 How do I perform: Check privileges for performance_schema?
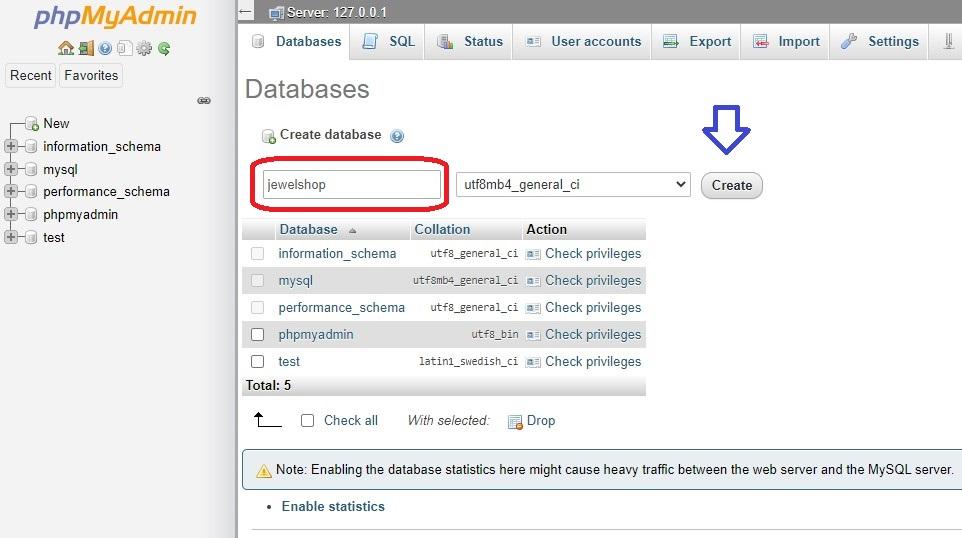(x=584, y=307)
